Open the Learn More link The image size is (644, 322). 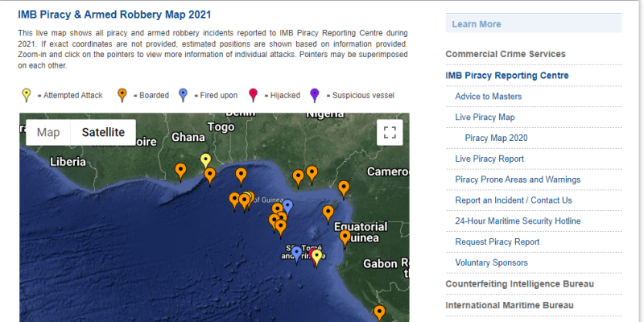coord(477,24)
